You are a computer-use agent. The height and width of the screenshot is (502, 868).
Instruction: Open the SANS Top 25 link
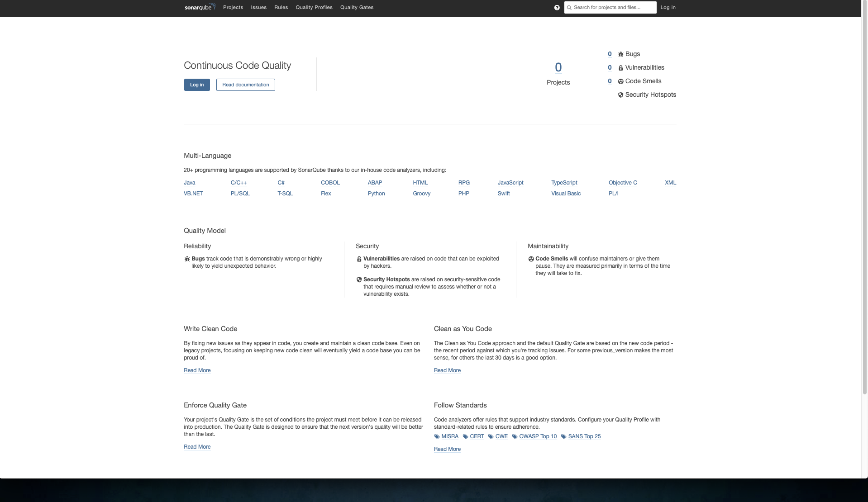(585, 436)
